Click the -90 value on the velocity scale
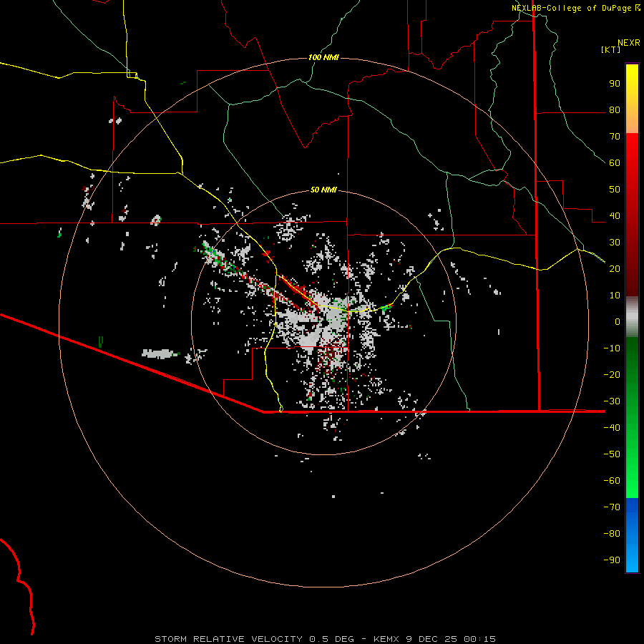This screenshot has width=644, height=644. [x=612, y=560]
